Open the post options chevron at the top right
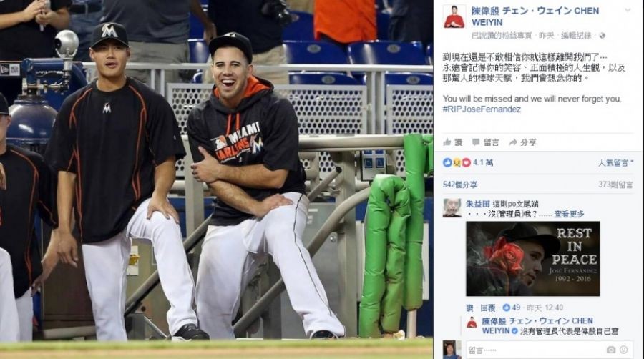Image resolution: width=644 pixels, height=359 pixels. point(628,10)
